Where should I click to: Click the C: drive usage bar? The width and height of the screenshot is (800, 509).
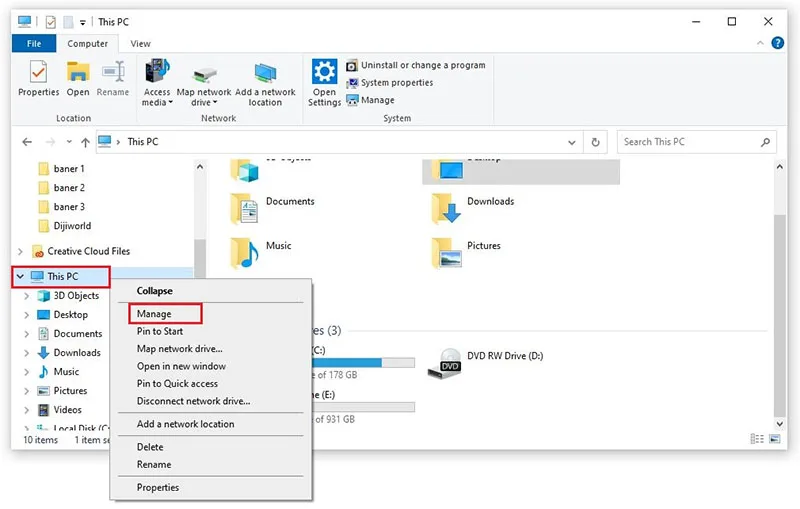(363, 363)
